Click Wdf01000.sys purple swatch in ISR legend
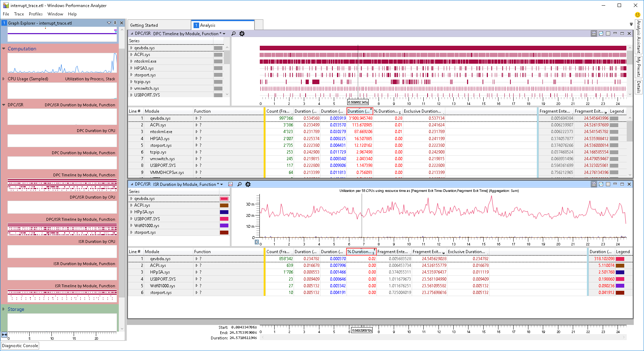This screenshot has height=351, width=644. pyautogui.click(x=224, y=226)
